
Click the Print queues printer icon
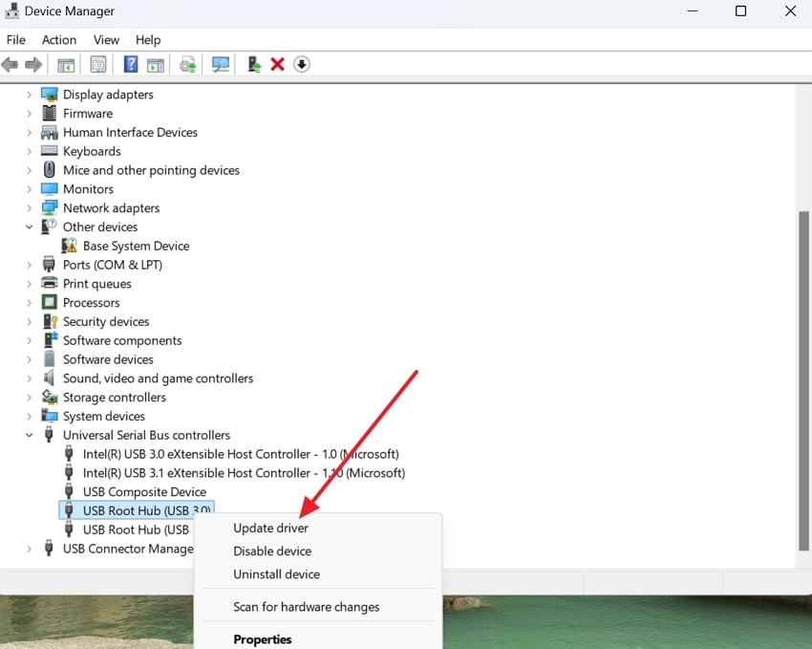click(x=49, y=283)
